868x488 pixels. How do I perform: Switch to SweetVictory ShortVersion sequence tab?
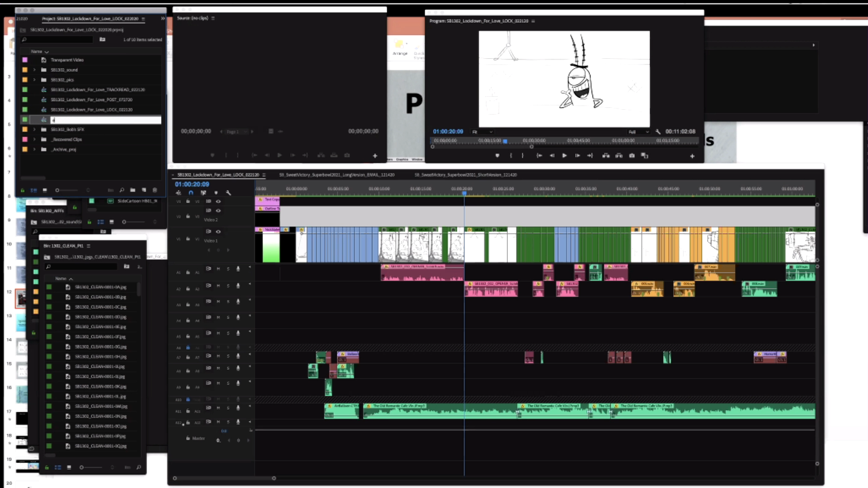click(x=466, y=175)
